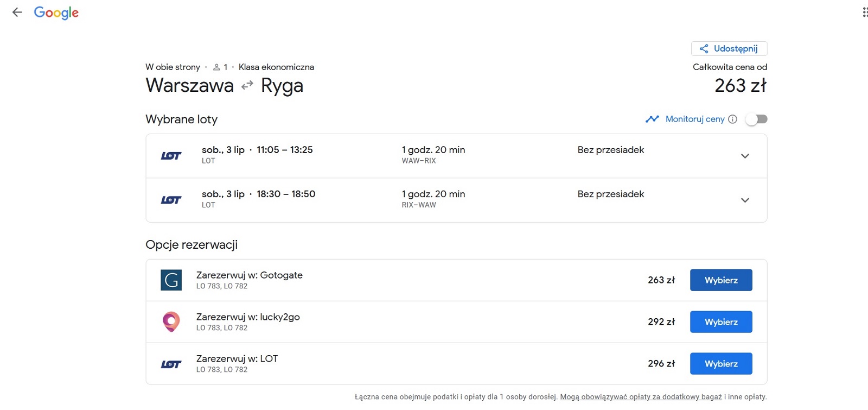The image size is (868, 410).
Task: Click the Gotogate logo icon
Action: click(171, 280)
